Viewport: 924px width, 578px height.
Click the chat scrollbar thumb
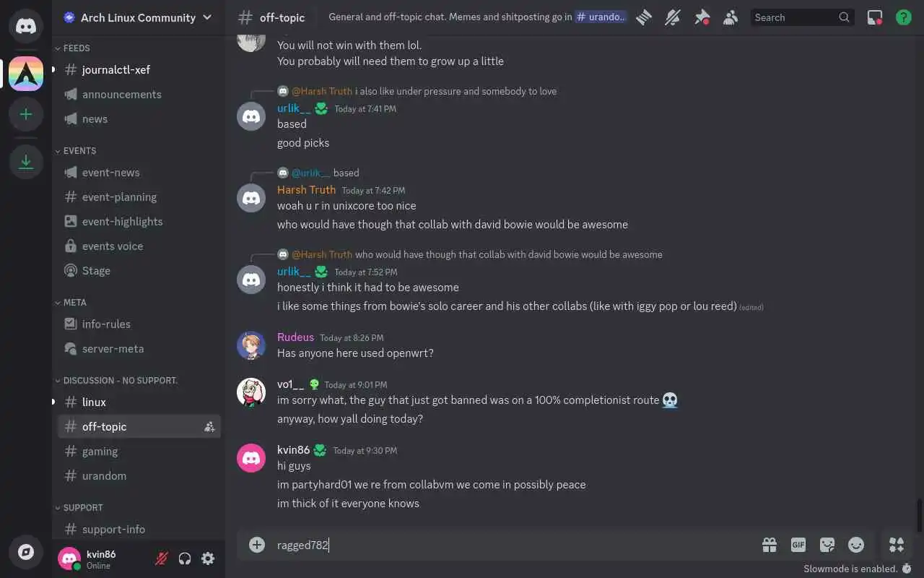[920, 515]
